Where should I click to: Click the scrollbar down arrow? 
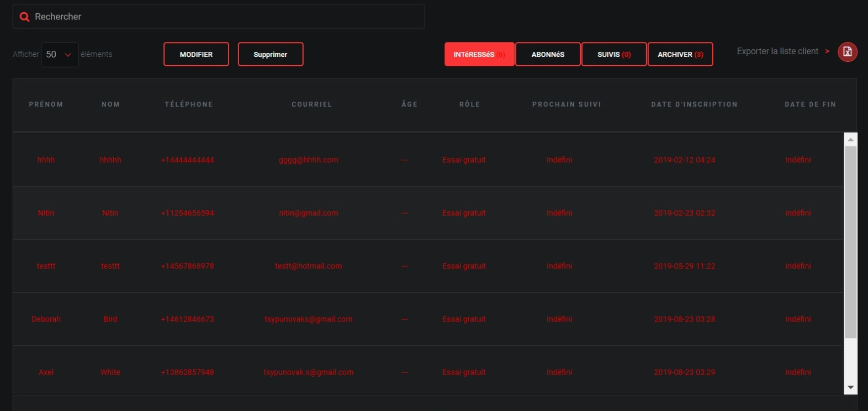pyautogui.click(x=850, y=387)
